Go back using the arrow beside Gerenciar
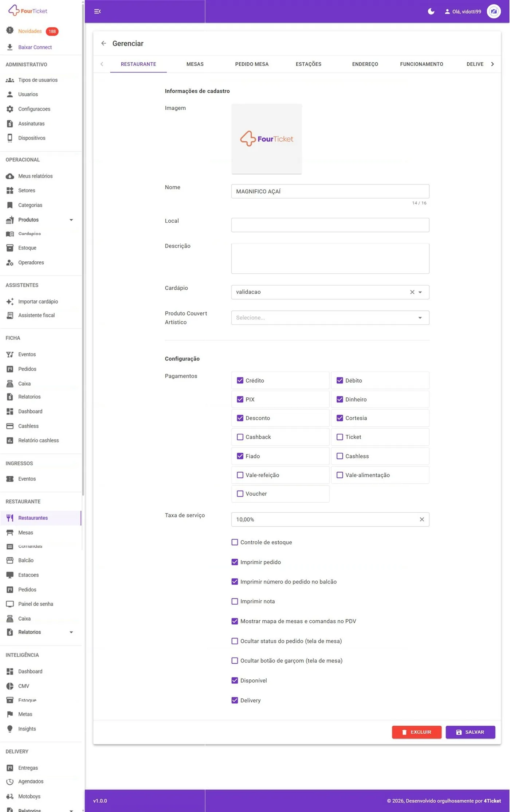Screen dimensions: 510x812 click(x=104, y=43)
